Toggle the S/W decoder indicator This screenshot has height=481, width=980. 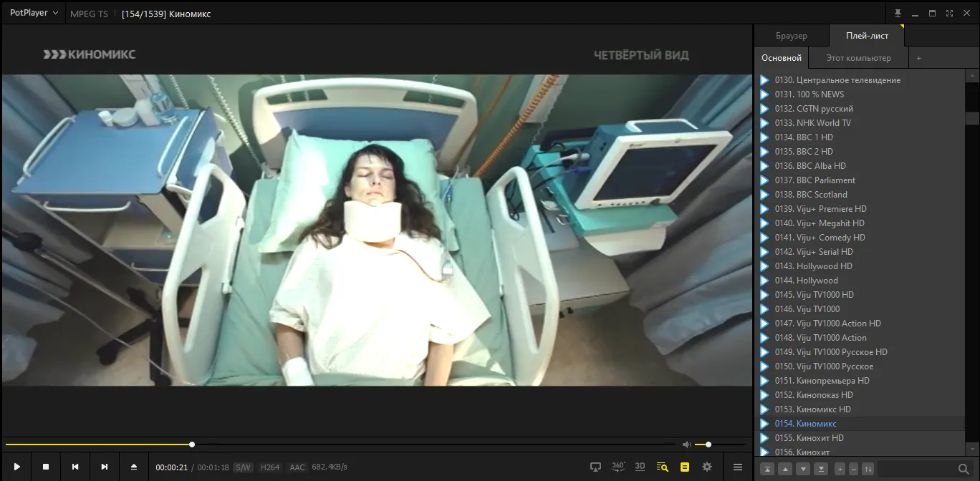click(243, 467)
